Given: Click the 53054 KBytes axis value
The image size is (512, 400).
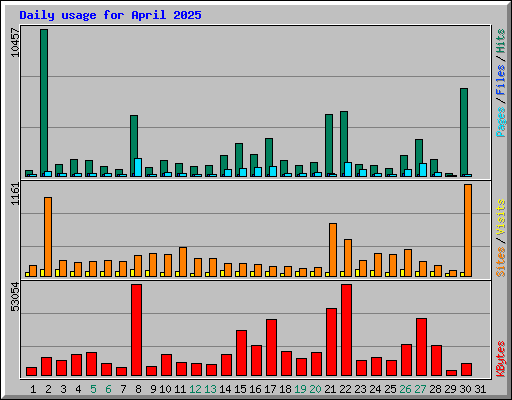Looking at the screenshot, I should (15, 297).
